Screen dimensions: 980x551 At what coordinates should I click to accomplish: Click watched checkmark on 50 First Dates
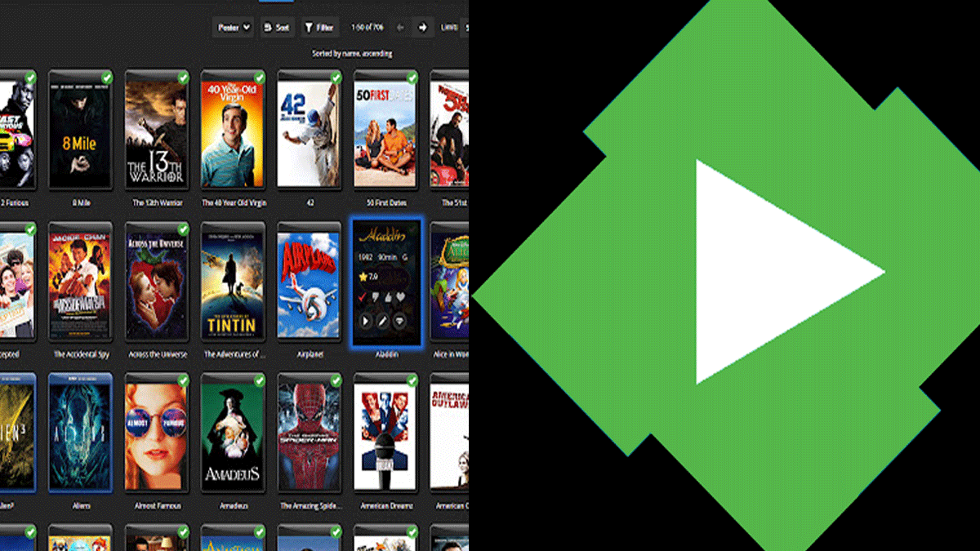pos(412,78)
